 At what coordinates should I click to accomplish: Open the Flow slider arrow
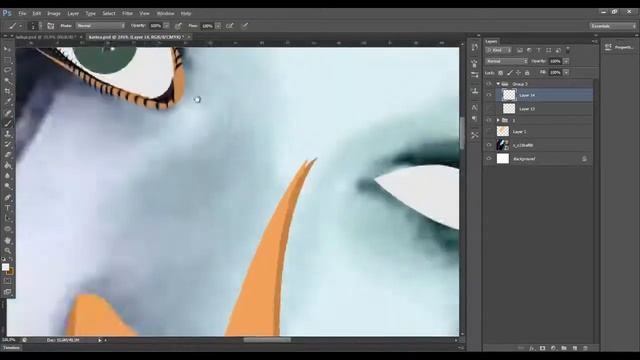(218, 26)
